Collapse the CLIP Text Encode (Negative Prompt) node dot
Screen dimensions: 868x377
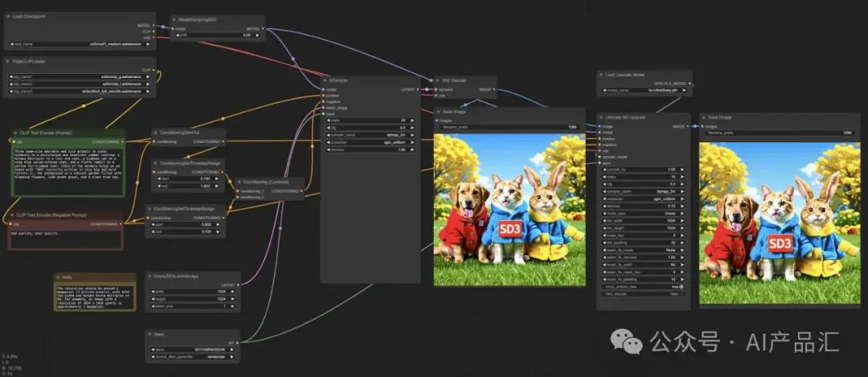[12, 215]
